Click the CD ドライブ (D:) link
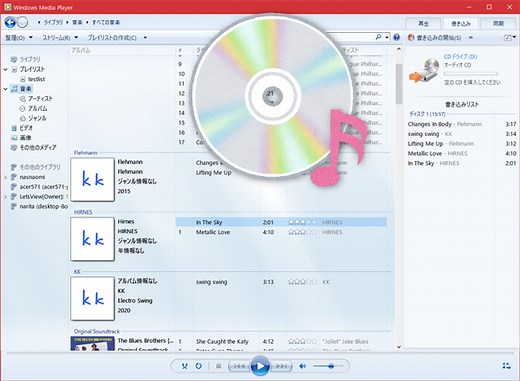 460,56
